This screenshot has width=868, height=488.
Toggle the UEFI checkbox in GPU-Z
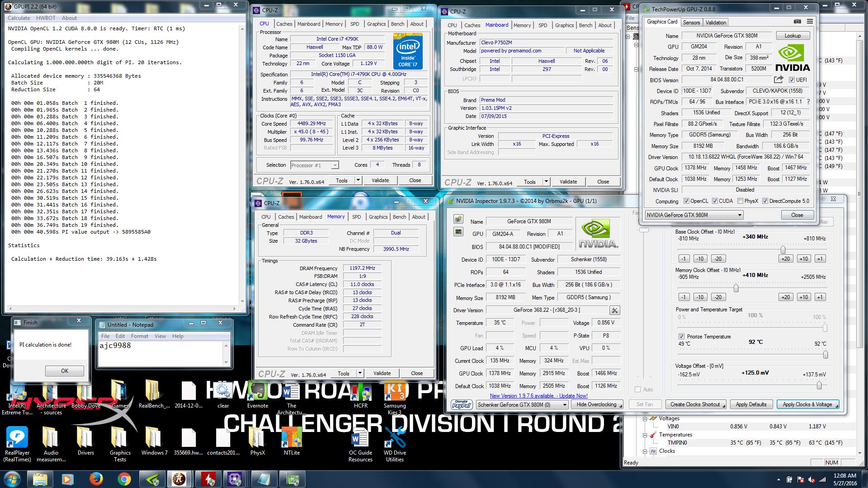[x=792, y=80]
